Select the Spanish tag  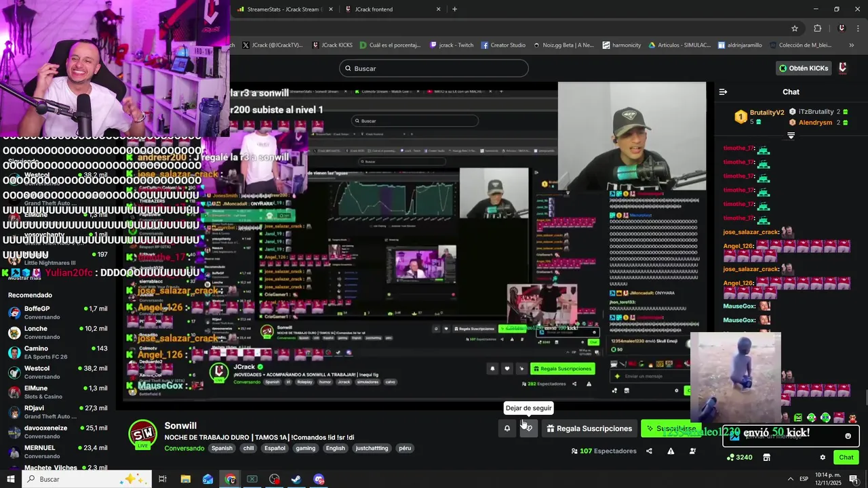222,448
